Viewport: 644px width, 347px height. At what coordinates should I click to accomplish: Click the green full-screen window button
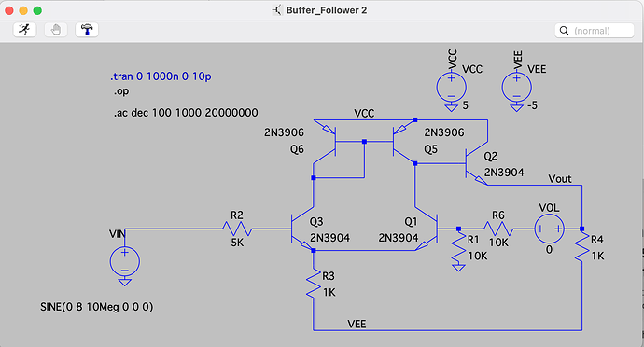tap(37, 10)
